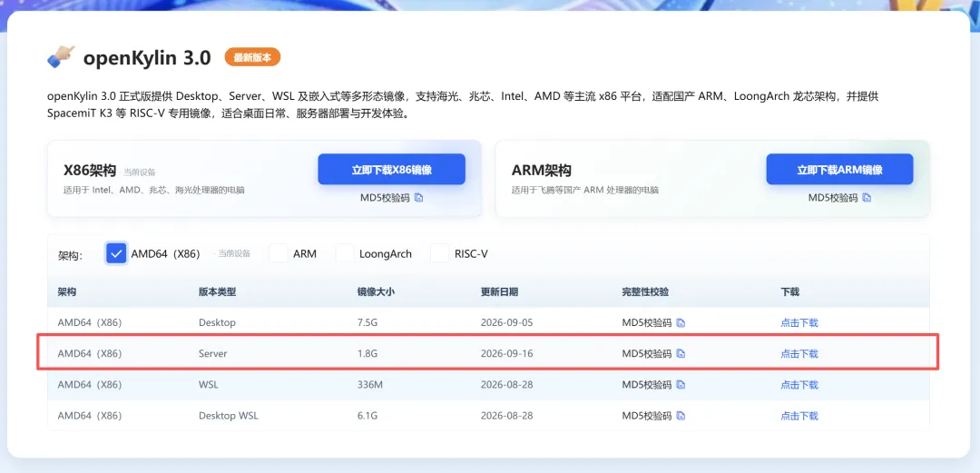Copy MD5 icon in Desktop 7.5G row
Screen dimensions: 980x473
pyautogui.click(x=681, y=323)
